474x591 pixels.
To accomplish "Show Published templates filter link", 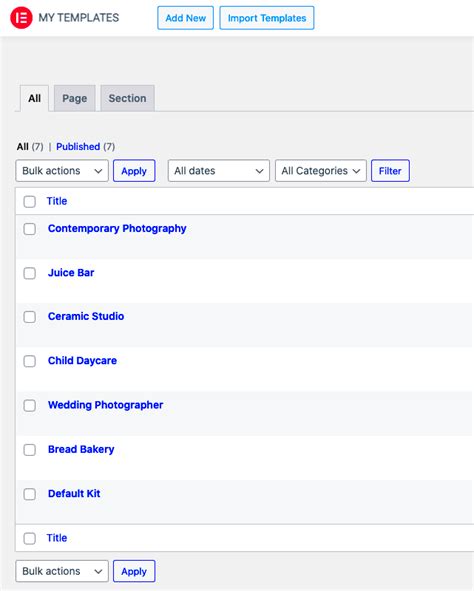I will pyautogui.click(x=78, y=147).
